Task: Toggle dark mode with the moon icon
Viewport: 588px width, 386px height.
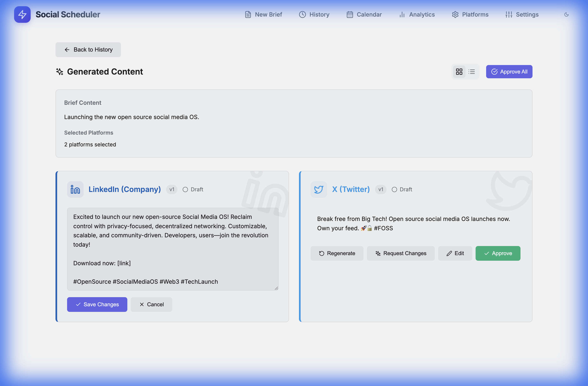Action: [x=566, y=14]
